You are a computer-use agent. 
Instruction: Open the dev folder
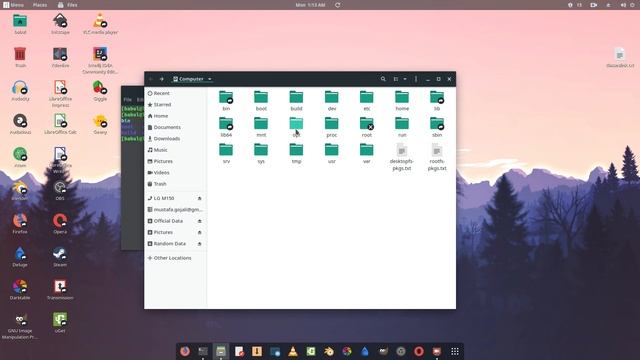[x=331, y=101]
